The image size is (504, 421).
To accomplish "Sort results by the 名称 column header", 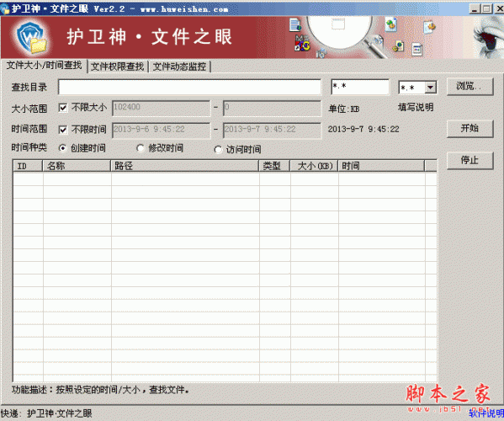I will click(77, 166).
